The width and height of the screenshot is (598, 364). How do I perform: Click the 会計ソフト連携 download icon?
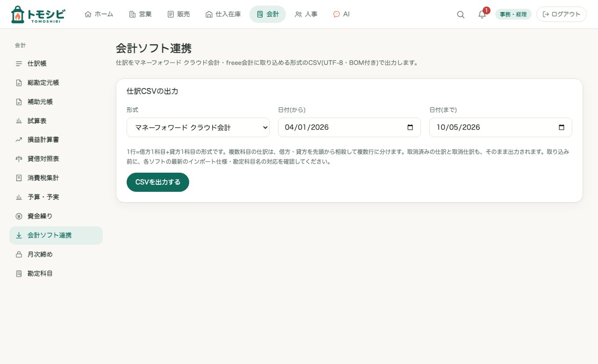click(19, 236)
